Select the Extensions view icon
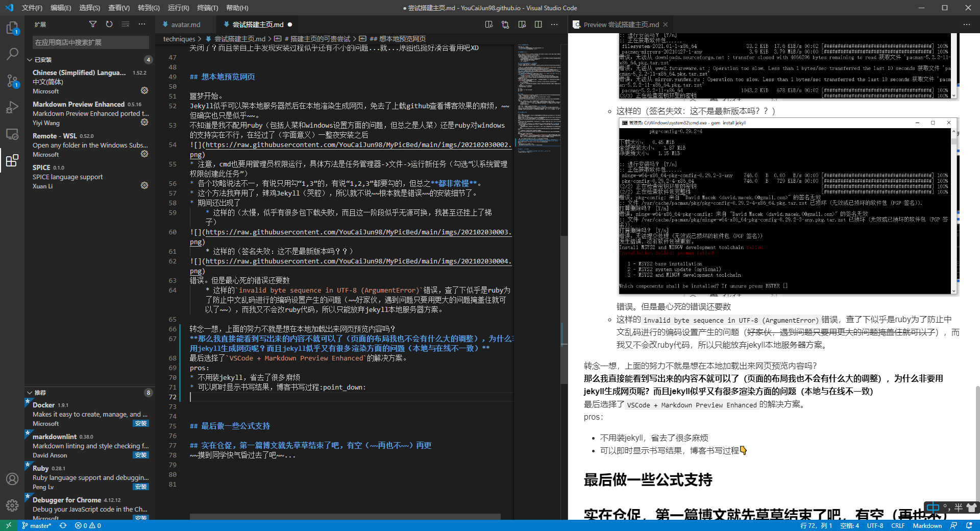The height and width of the screenshot is (531, 980). coord(12,161)
